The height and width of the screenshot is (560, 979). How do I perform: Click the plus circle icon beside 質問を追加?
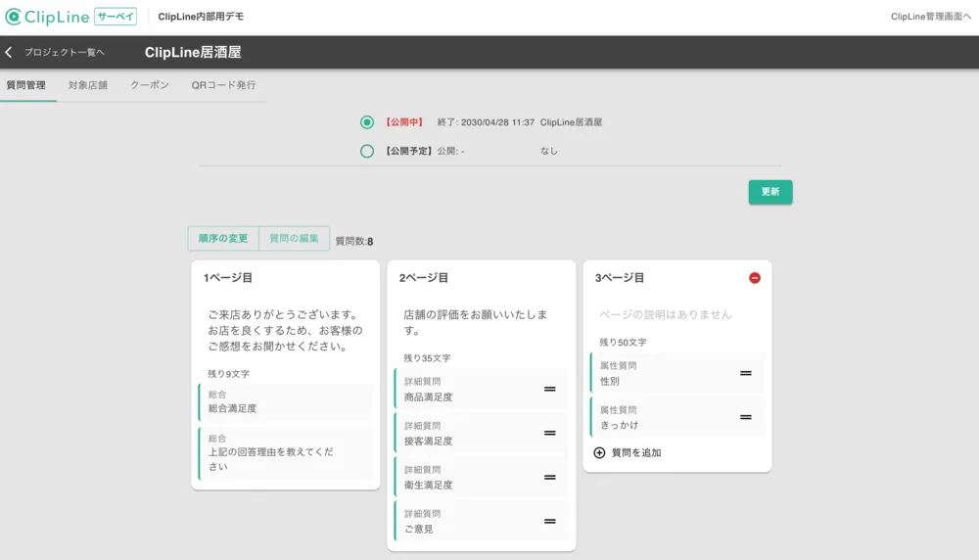[x=599, y=452]
